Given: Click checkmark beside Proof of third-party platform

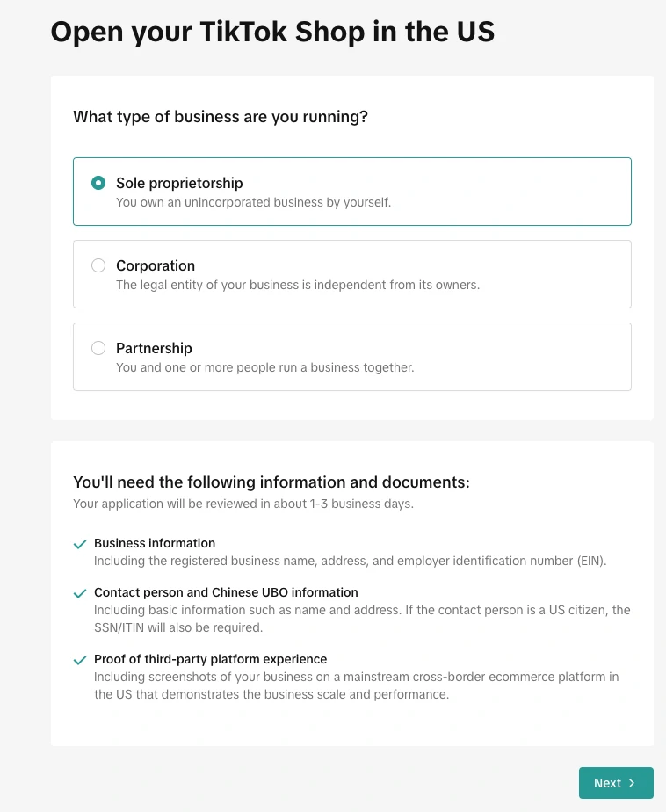Looking at the screenshot, I should coord(80,661).
